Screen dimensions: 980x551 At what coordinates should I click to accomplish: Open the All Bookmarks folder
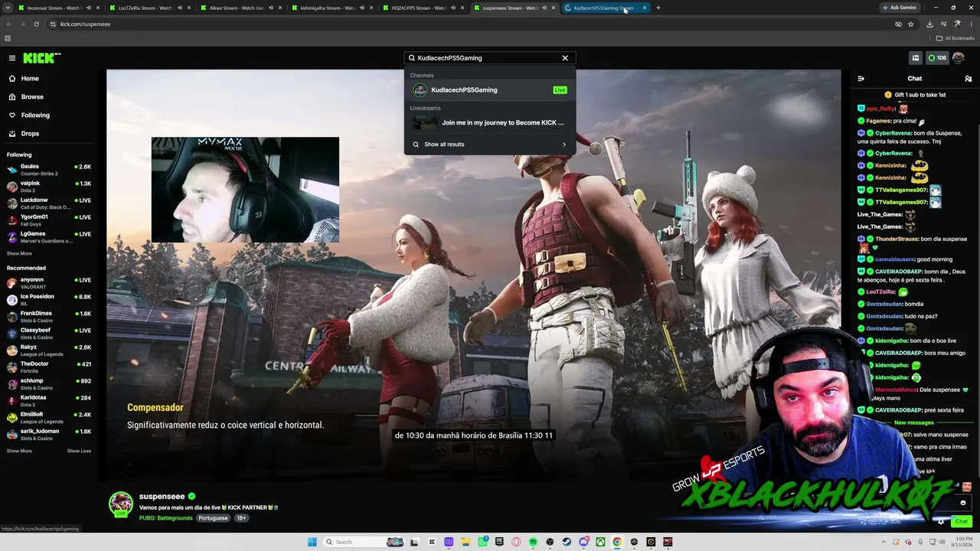(955, 38)
